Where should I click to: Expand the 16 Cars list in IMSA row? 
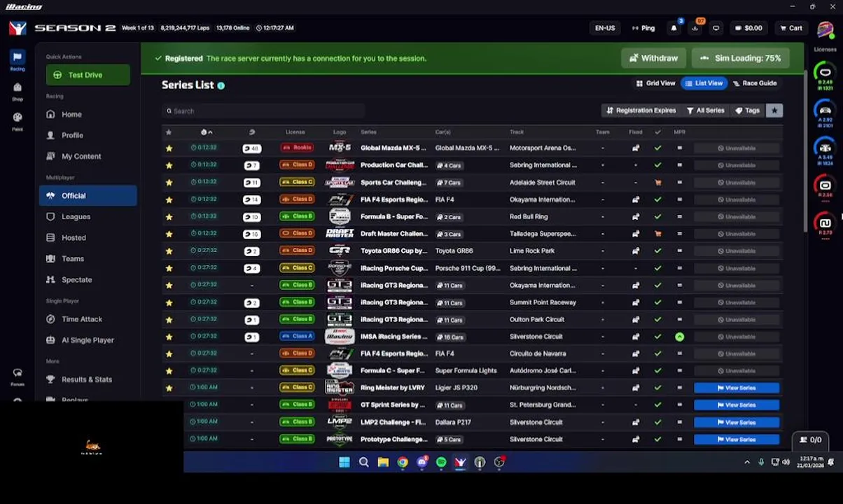450,337
